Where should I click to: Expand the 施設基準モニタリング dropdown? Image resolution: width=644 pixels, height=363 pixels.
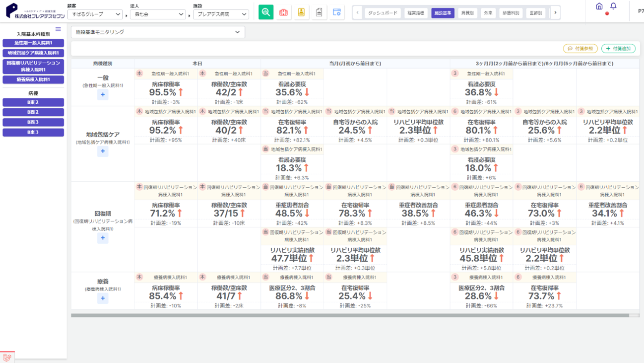[158, 32]
